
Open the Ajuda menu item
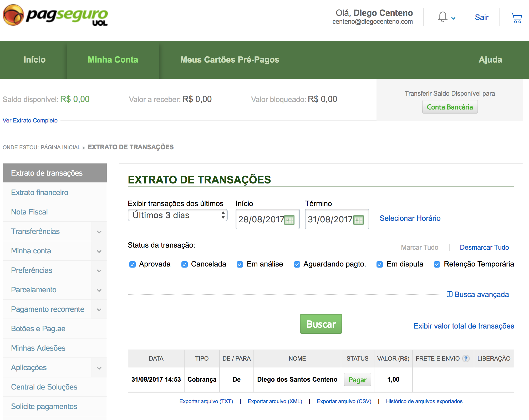tap(490, 60)
